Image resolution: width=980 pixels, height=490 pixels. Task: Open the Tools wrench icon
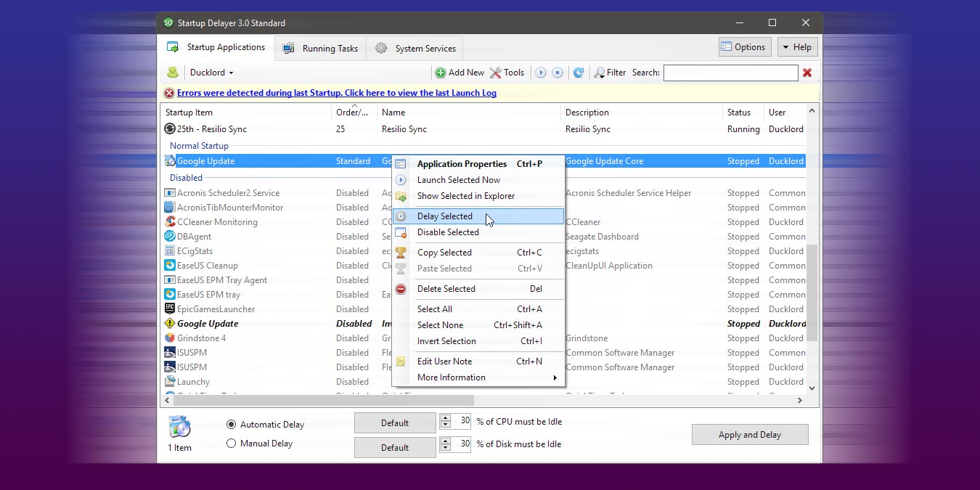(x=496, y=73)
